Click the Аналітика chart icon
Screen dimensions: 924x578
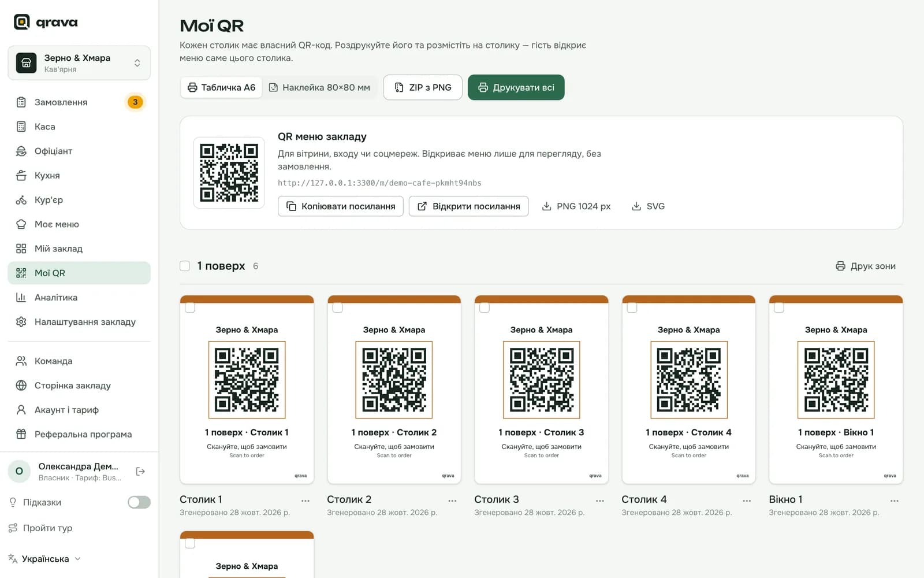coord(21,298)
